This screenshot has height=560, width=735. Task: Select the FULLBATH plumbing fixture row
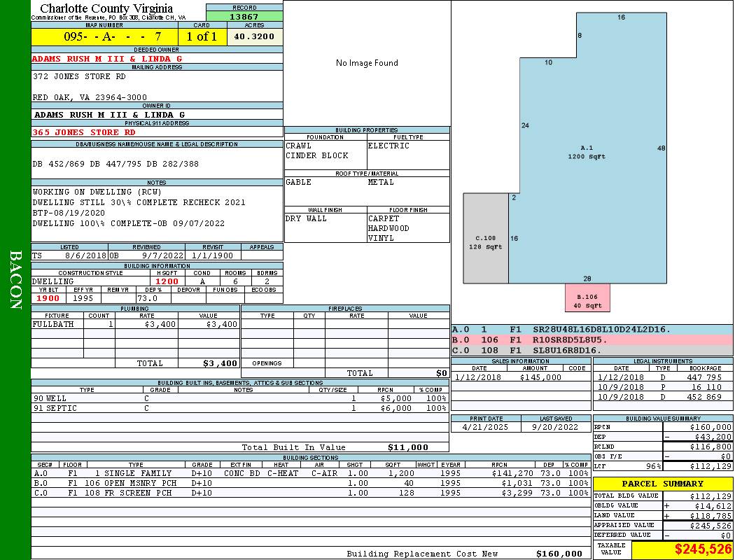pyautogui.click(x=135, y=325)
